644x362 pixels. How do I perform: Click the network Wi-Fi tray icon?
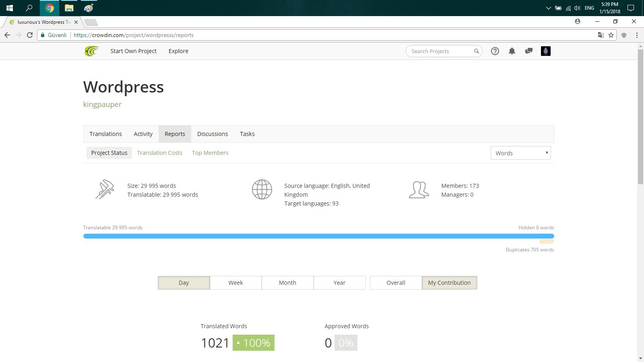568,8
